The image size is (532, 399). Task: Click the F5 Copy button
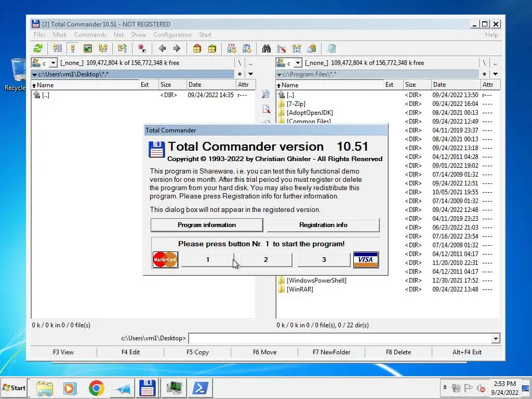point(197,352)
